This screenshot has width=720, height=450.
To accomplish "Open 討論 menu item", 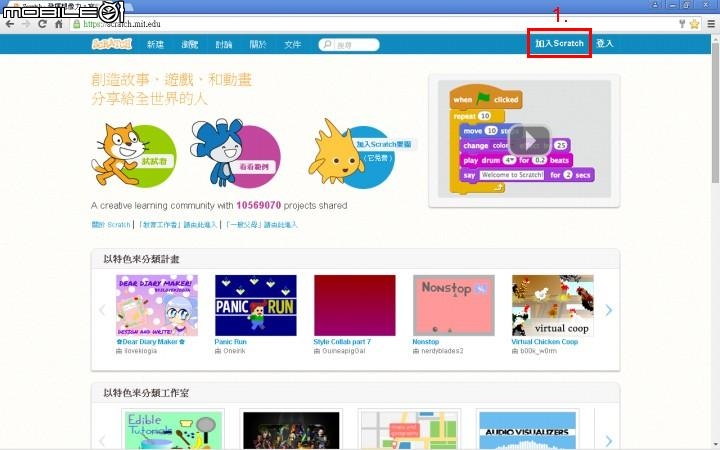I will pos(224,45).
